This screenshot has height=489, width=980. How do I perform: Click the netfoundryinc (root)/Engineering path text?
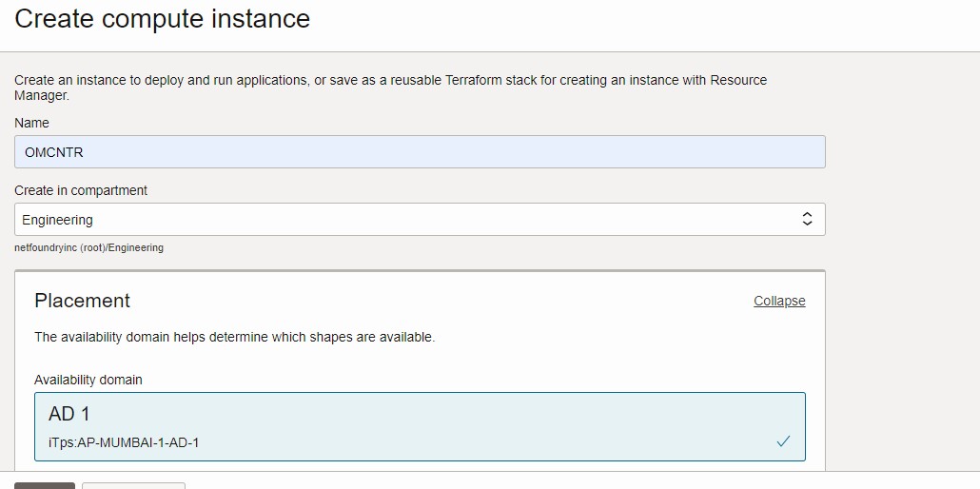coord(88,247)
